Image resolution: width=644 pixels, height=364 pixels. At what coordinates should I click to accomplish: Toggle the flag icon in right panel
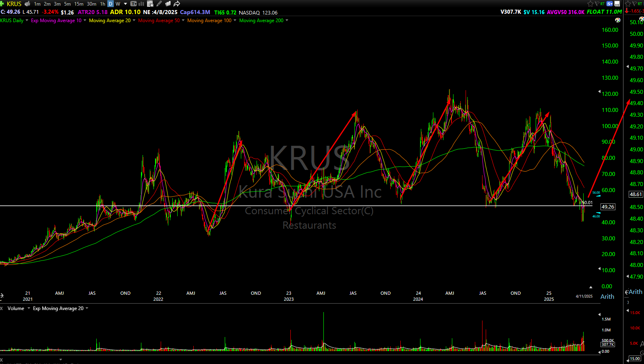(x=634, y=4)
